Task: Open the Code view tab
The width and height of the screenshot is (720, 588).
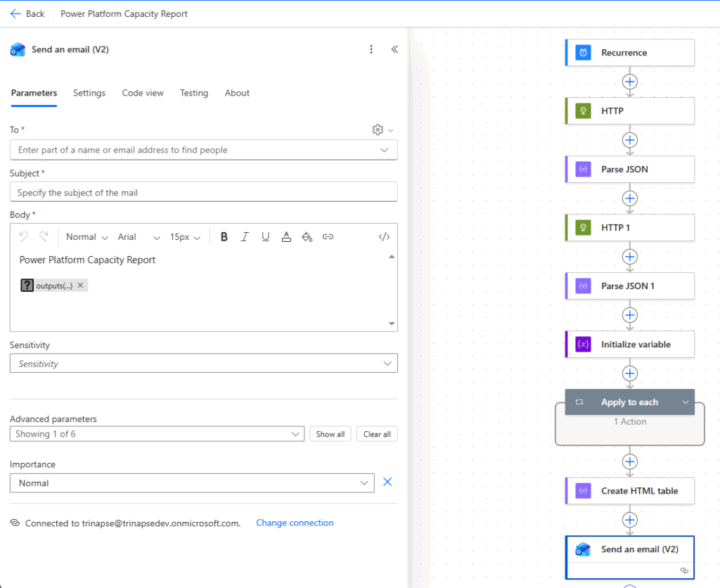Action: point(143,93)
